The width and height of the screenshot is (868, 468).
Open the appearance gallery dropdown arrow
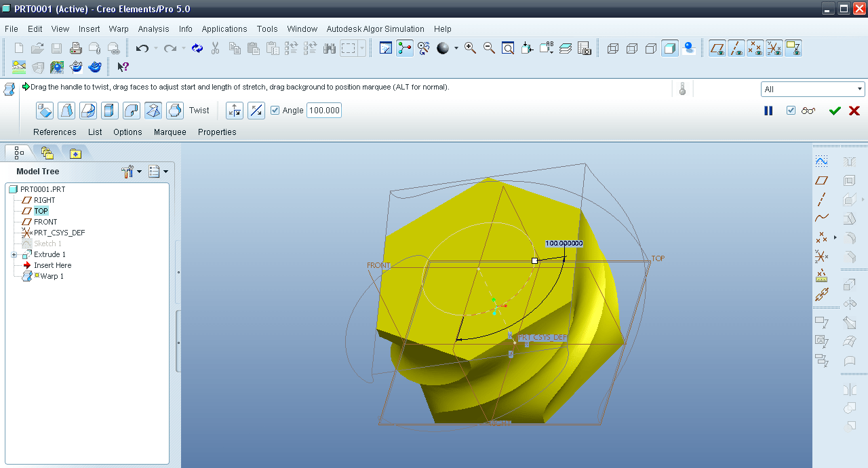pyautogui.click(x=456, y=48)
